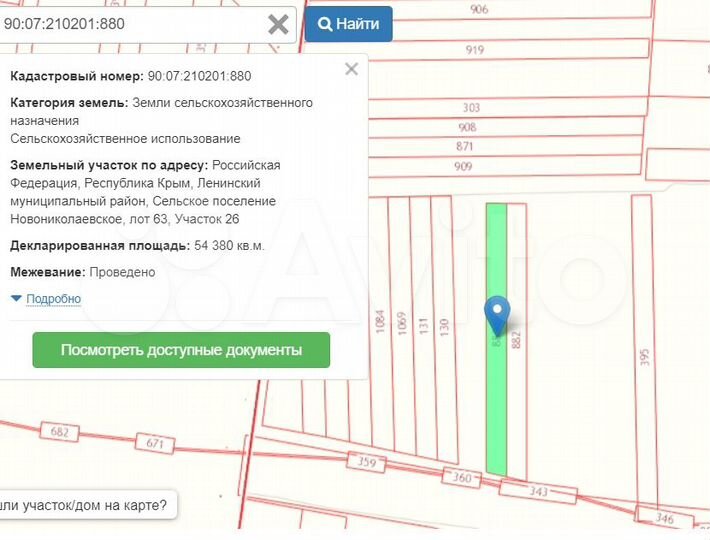Click parcel label 303
The image size is (710, 540).
pyautogui.click(x=471, y=108)
